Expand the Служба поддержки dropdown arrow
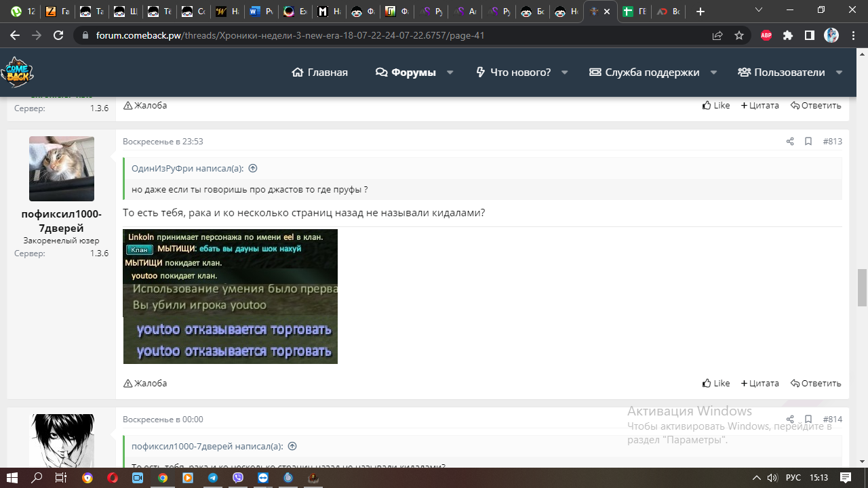868x488 pixels. [713, 73]
